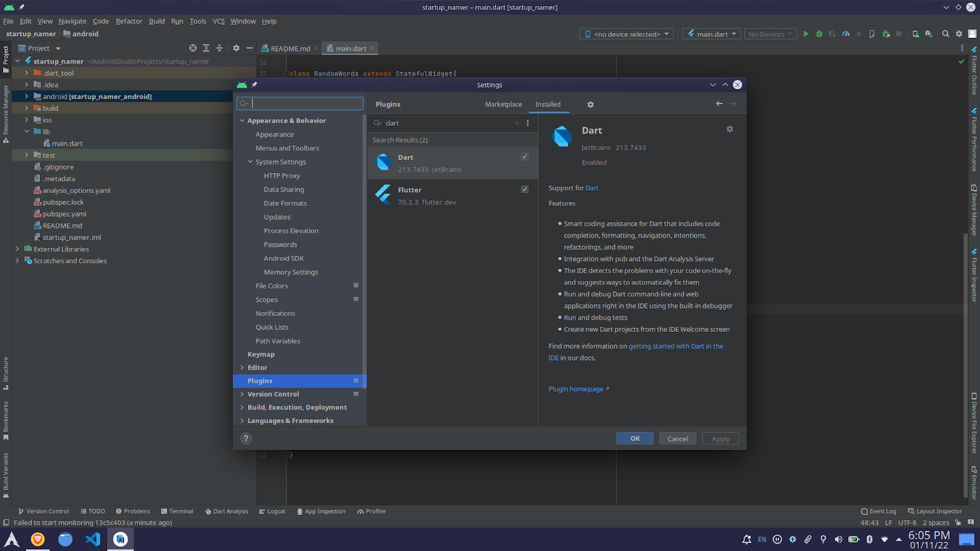The image size is (980, 551).
Task: Select opened file locate icon in Project panel
Action: coord(193,48)
